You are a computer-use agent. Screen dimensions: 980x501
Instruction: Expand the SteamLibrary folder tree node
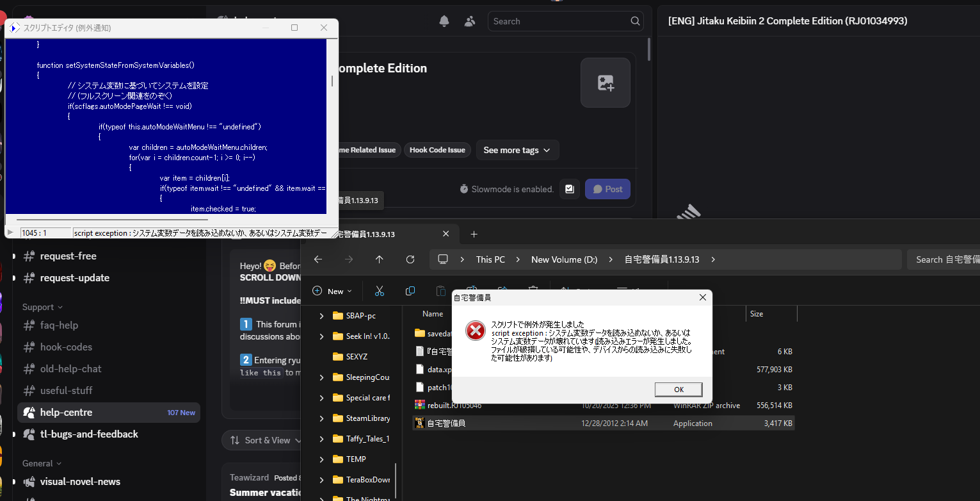(321, 418)
